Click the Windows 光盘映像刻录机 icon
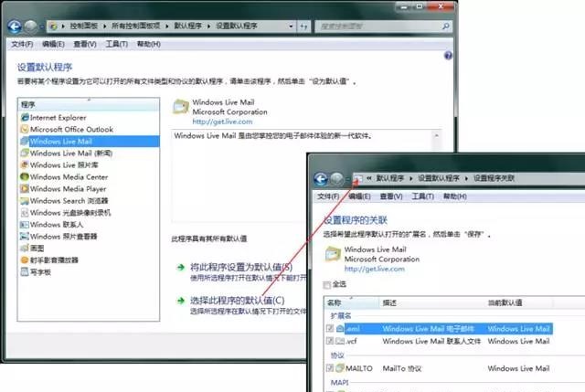This screenshot has width=585, height=392. click(x=25, y=213)
